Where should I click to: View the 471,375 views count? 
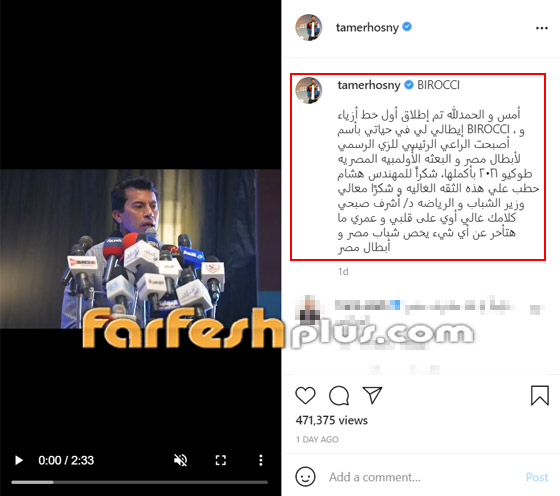[x=331, y=420]
